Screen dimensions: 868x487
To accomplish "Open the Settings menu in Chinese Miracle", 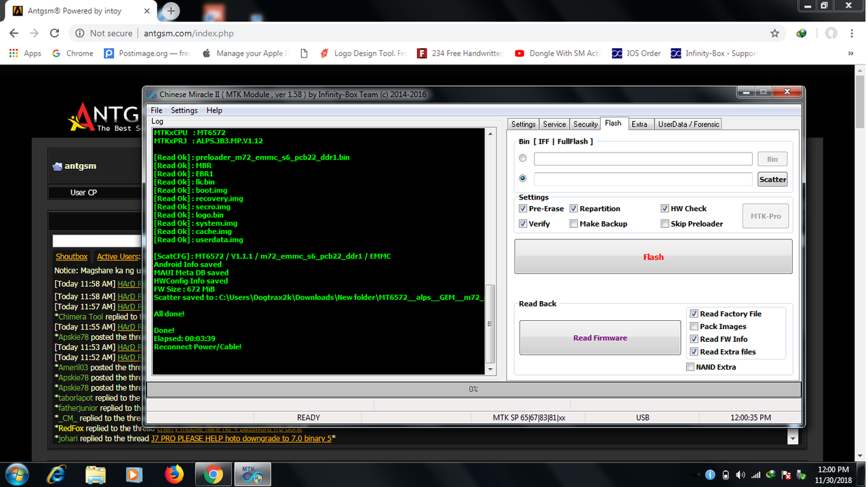I will (184, 111).
